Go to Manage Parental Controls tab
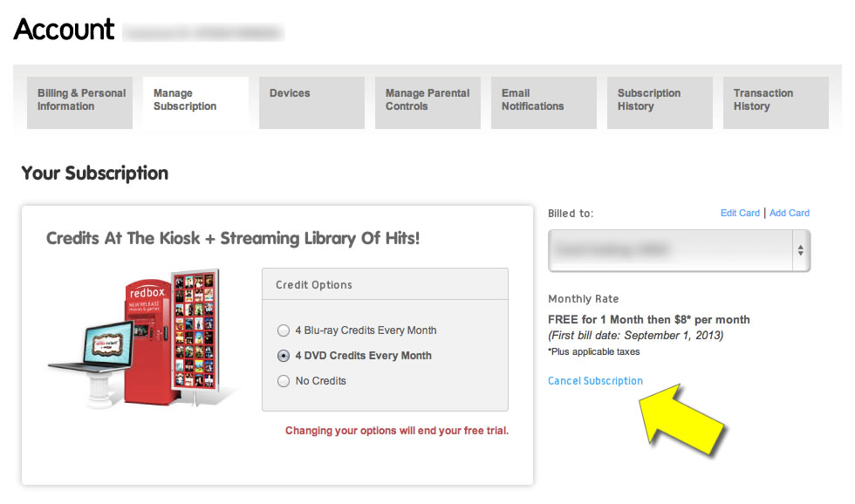Image resolution: width=855 pixels, height=504 pixels. tap(428, 102)
